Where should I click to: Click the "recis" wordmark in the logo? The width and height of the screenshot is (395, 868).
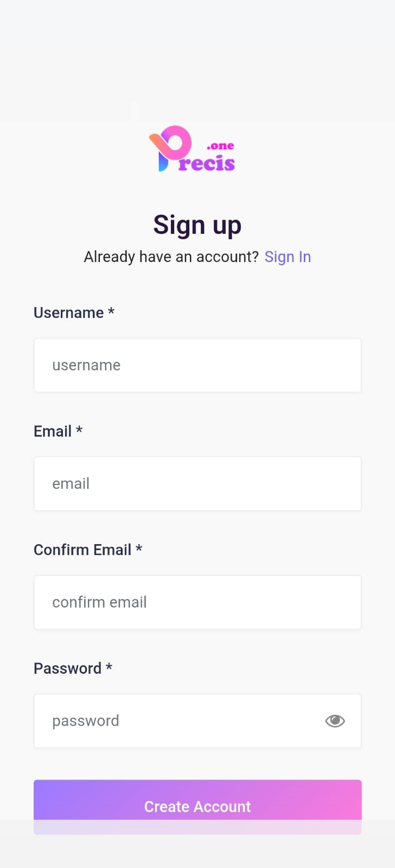[207, 163]
